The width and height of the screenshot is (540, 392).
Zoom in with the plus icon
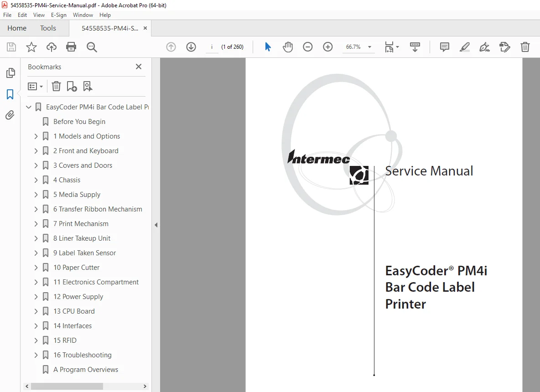(328, 47)
